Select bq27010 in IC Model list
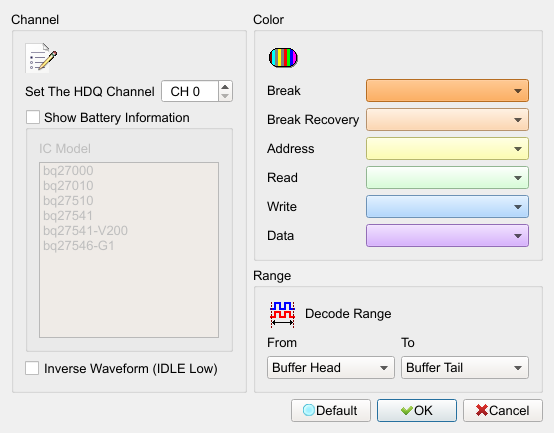Viewport: 554px width, 433px height. pyautogui.click(x=129, y=186)
